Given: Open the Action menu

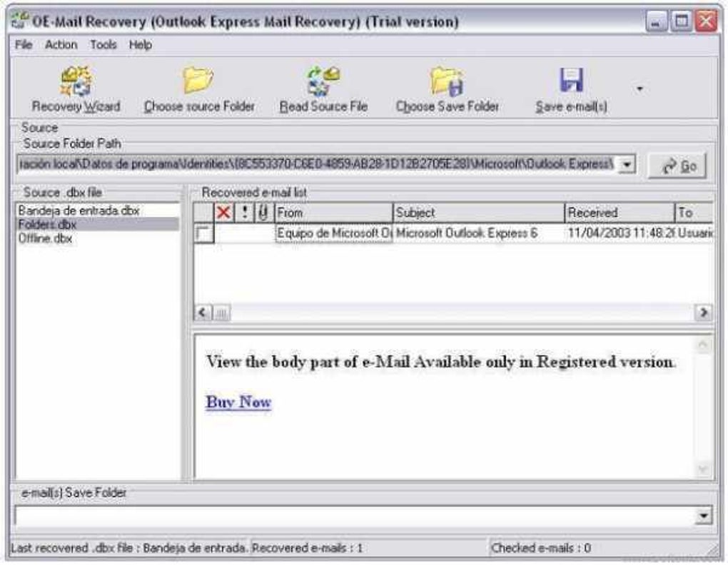Looking at the screenshot, I should pos(61,45).
